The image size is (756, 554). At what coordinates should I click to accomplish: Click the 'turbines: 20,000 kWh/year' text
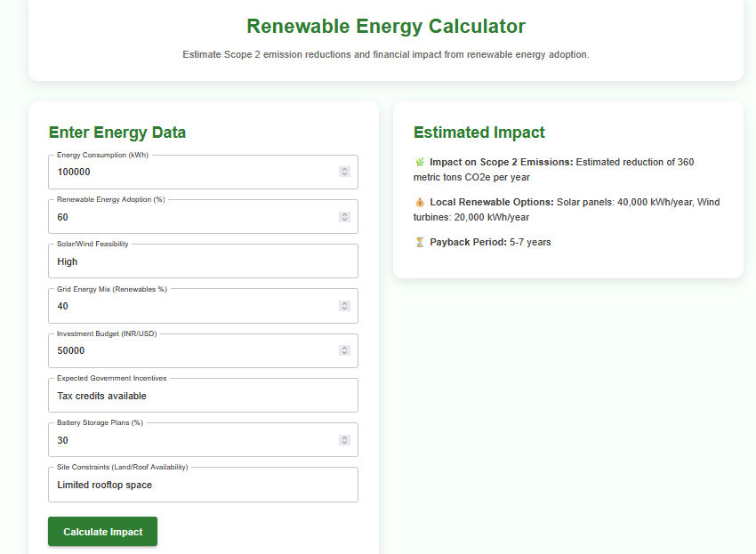point(471,217)
